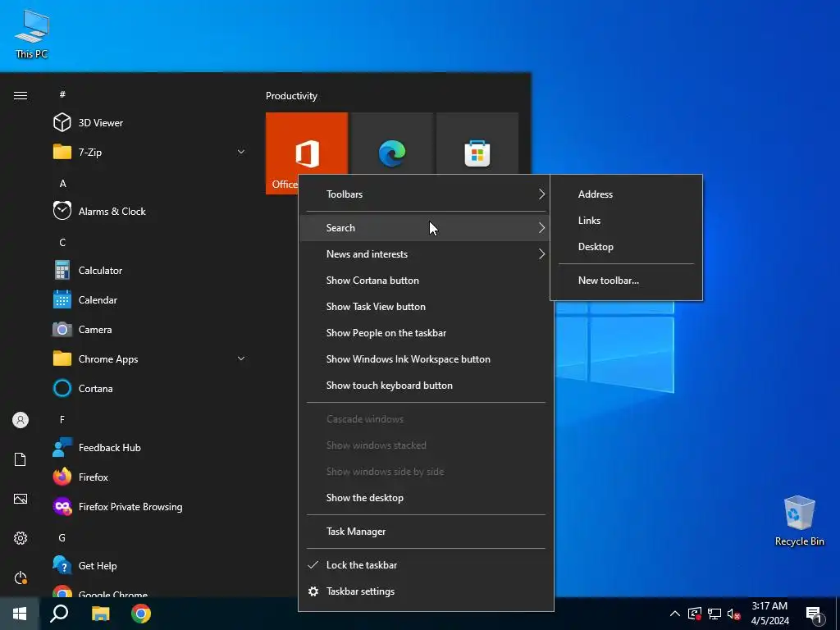Click the G letter header in app list

tap(62, 537)
